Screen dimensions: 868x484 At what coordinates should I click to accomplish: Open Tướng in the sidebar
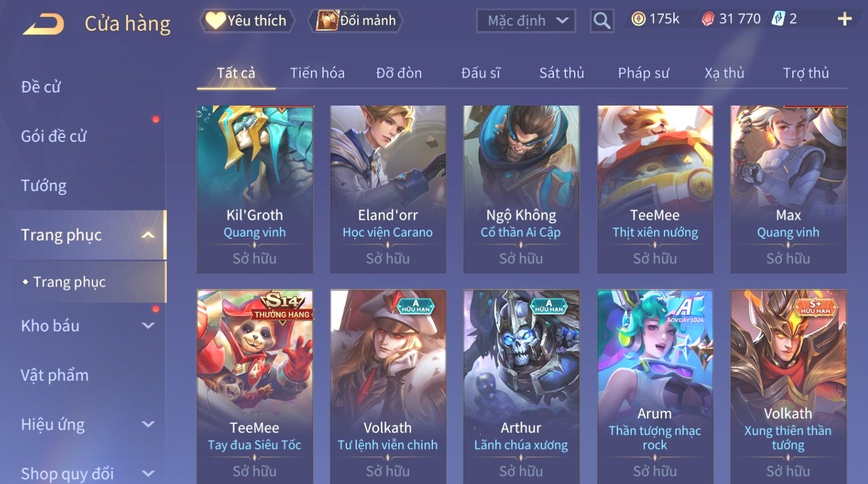point(44,186)
